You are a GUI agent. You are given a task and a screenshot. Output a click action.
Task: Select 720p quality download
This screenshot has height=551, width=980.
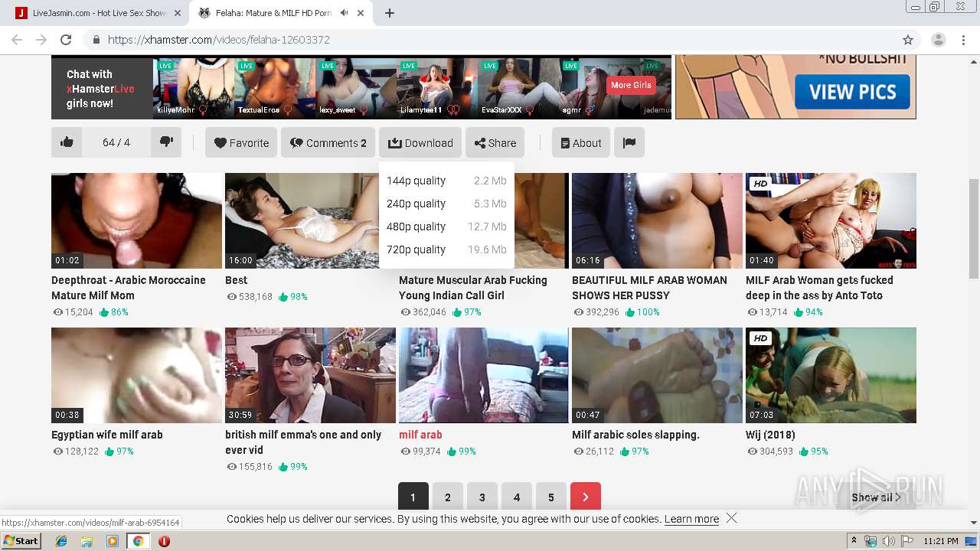coord(446,249)
